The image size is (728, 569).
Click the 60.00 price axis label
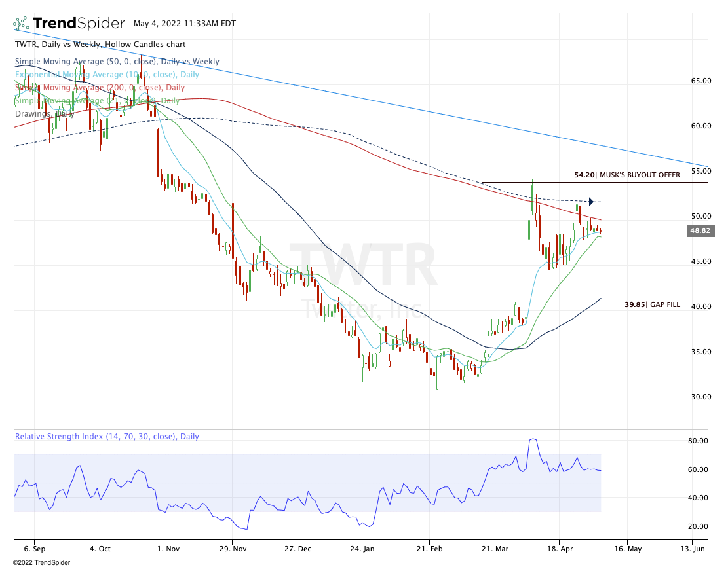701,126
